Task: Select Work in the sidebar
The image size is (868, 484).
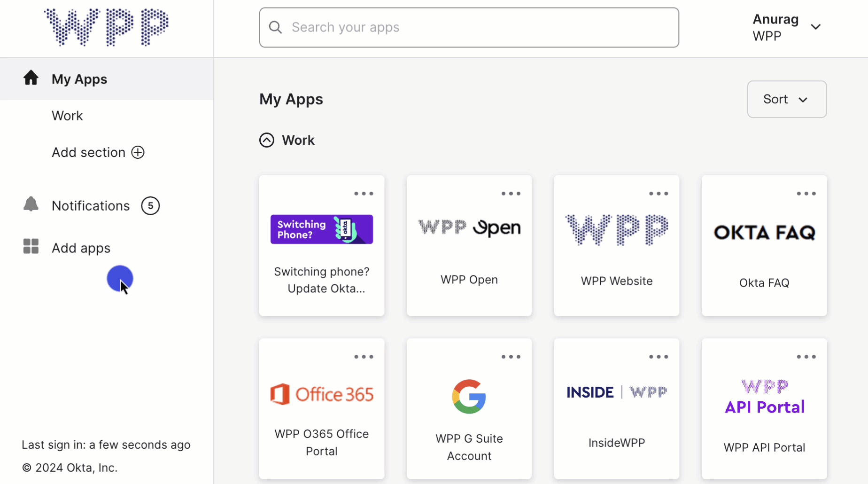Action: point(67,116)
